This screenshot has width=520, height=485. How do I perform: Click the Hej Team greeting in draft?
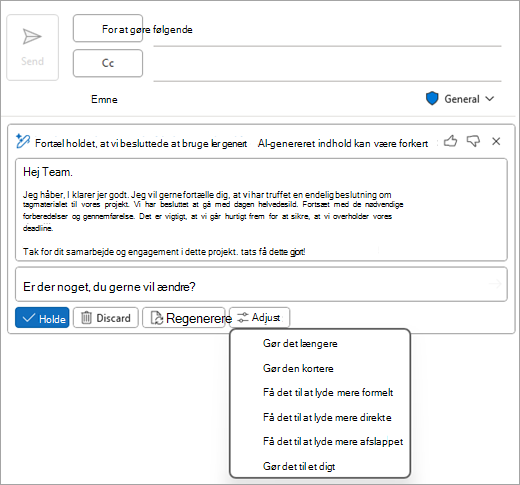(48, 172)
